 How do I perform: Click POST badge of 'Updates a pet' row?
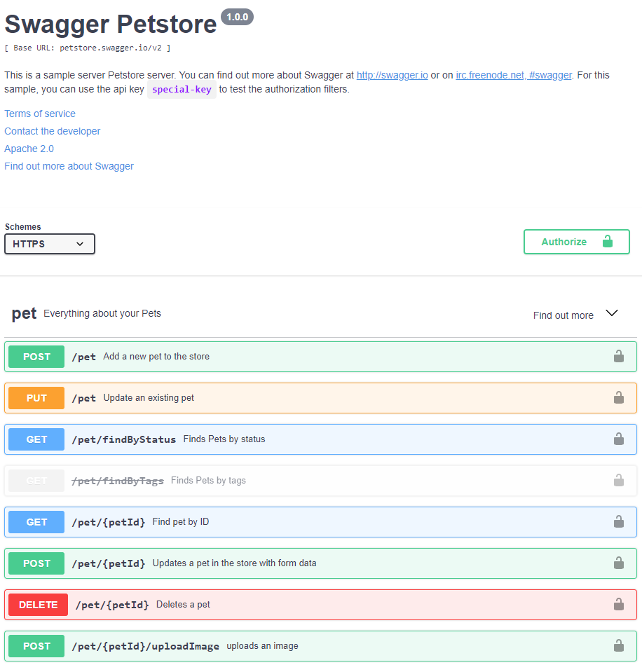pyautogui.click(x=36, y=563)
